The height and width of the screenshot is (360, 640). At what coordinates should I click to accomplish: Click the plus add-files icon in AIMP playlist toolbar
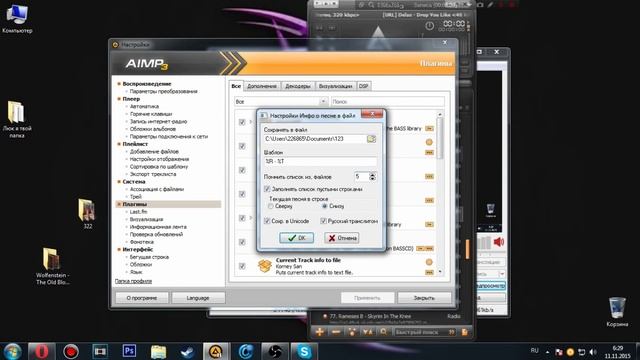point(320,332)
